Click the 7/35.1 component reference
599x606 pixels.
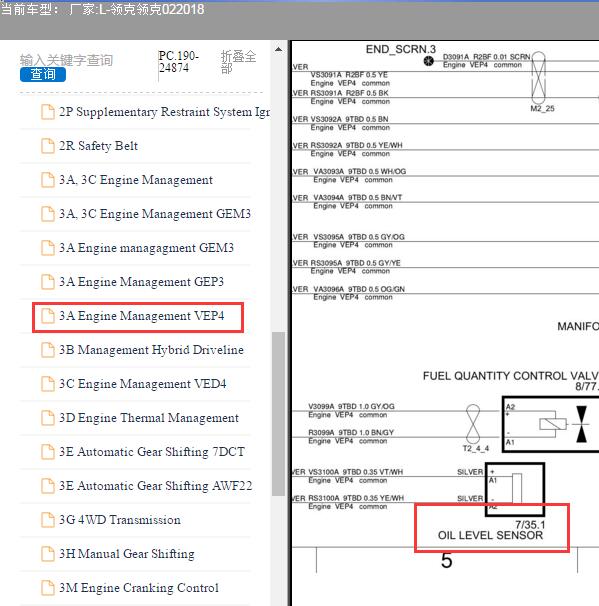[x=530, y=525]
